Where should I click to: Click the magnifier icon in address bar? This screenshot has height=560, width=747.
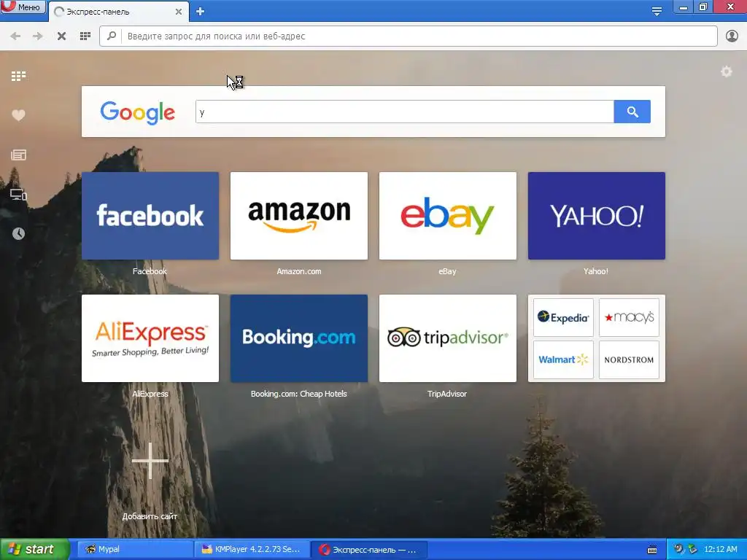(112, 36)
